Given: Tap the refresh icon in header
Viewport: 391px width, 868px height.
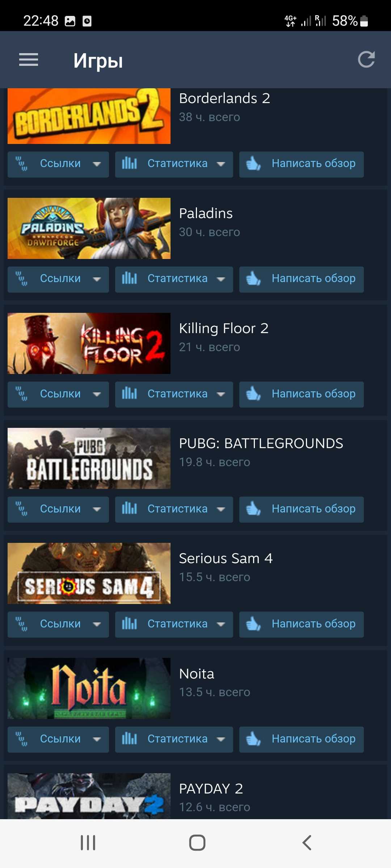Looking at the screenshot, I should point(366,60).
